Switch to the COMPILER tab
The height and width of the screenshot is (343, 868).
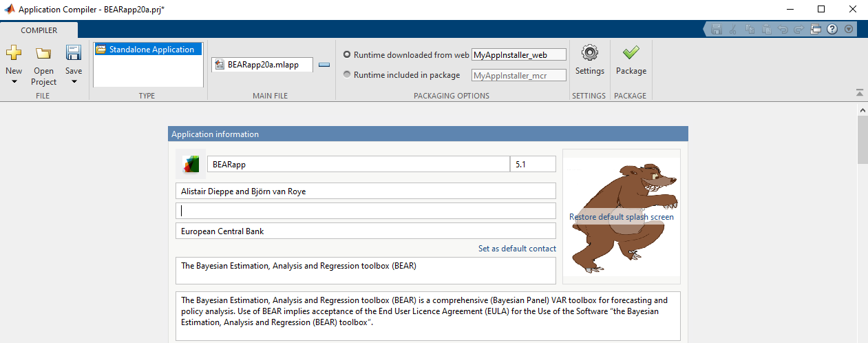click(x=39, y=30)
